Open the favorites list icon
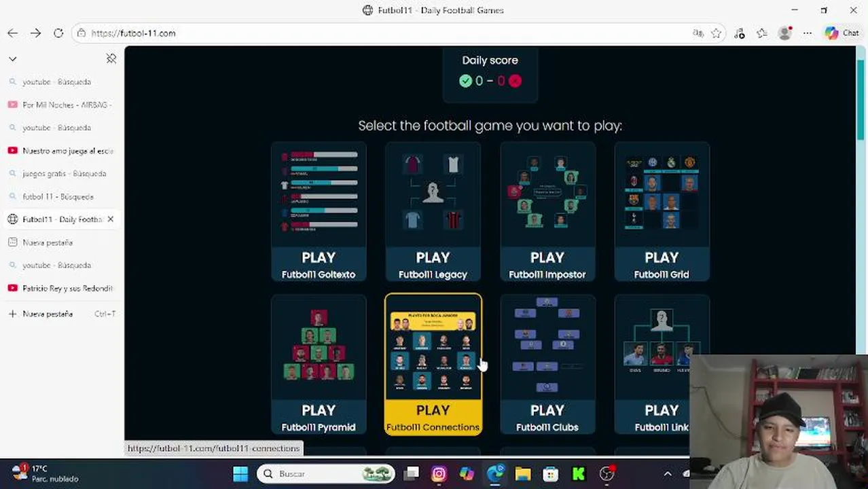Viewport: 868px width, 489px height. 762,33
